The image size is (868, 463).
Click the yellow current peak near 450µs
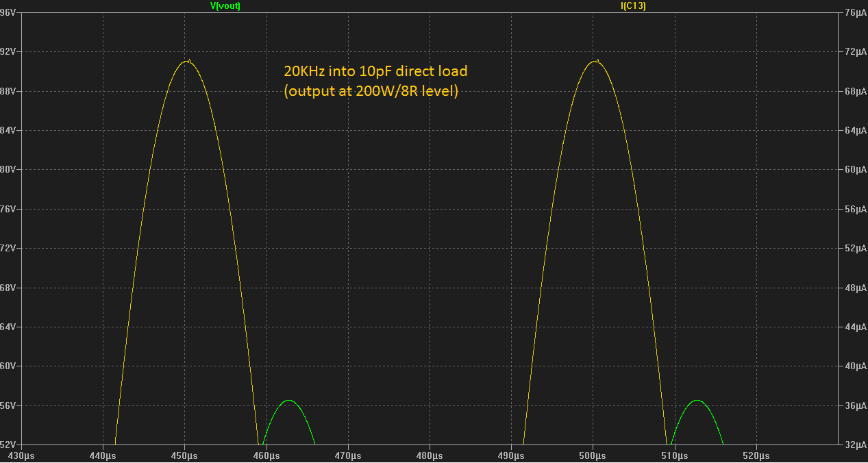[x=186, y=61]
